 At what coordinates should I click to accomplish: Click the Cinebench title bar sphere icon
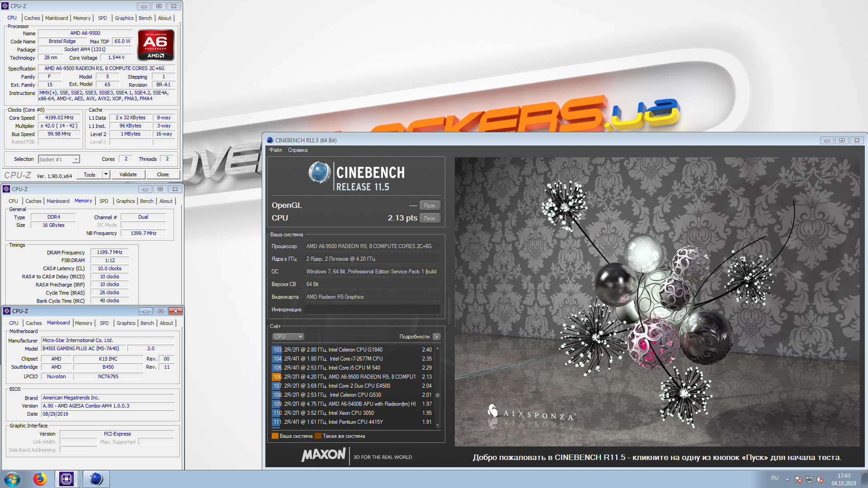(x=270, y=140)
